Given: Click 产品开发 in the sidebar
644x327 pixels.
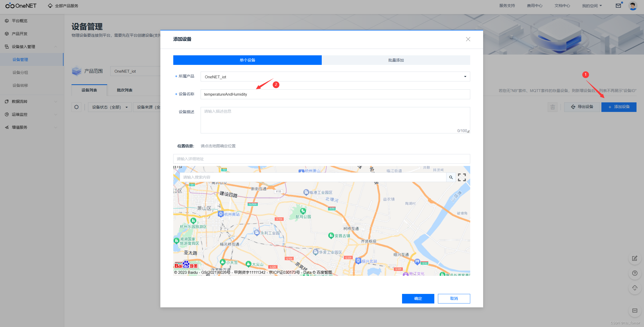Looking at the screenshot, I should (19, 34).
